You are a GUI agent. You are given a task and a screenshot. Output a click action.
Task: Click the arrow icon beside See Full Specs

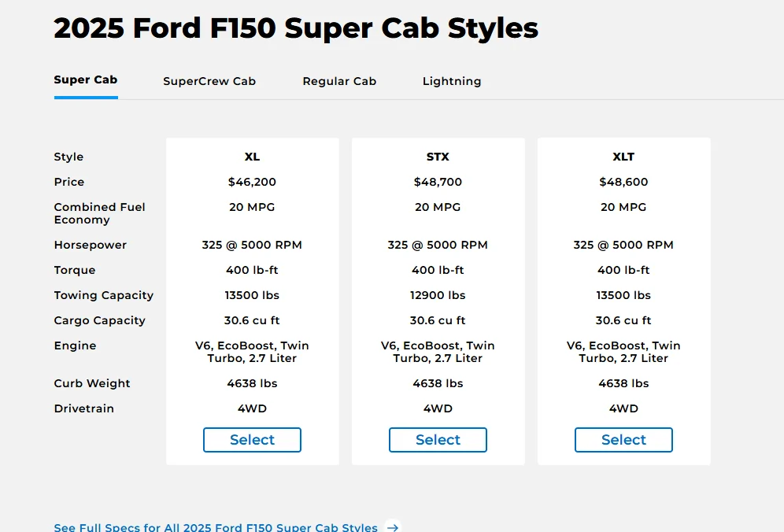click(393, 527)
